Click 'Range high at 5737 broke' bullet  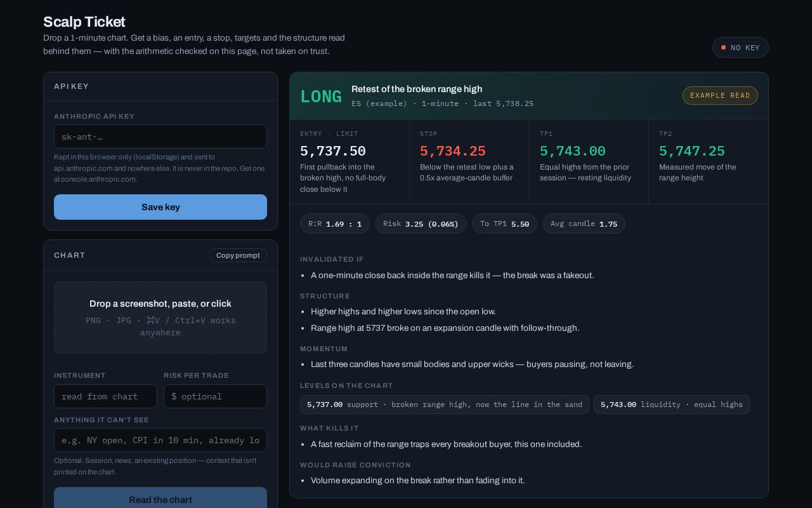445,328
